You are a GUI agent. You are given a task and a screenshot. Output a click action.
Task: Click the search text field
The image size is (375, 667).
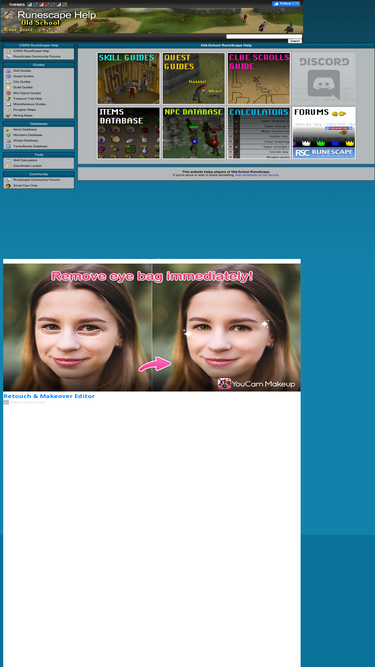(264, 37)
